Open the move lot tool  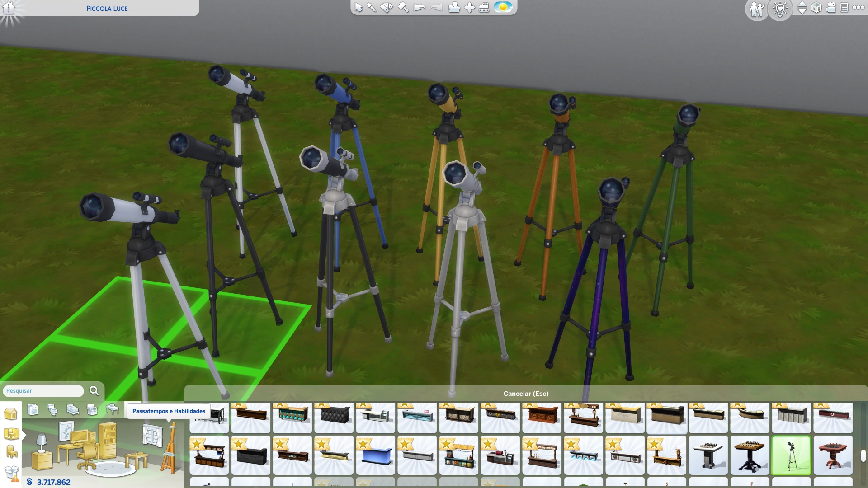[470, 7]
